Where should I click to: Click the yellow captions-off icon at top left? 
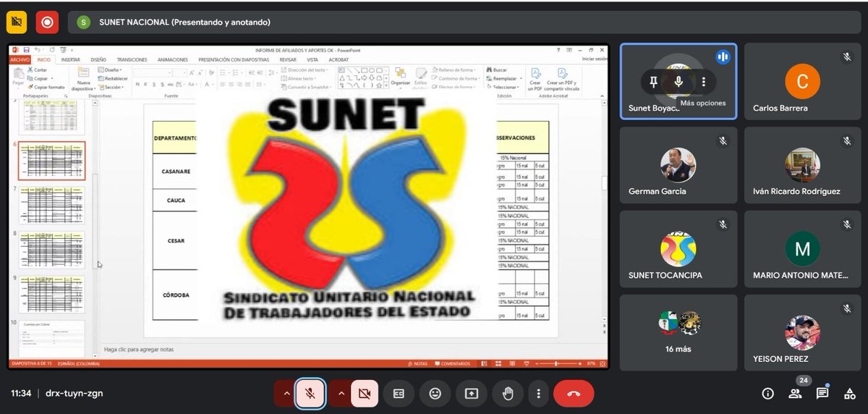point(17,22)
